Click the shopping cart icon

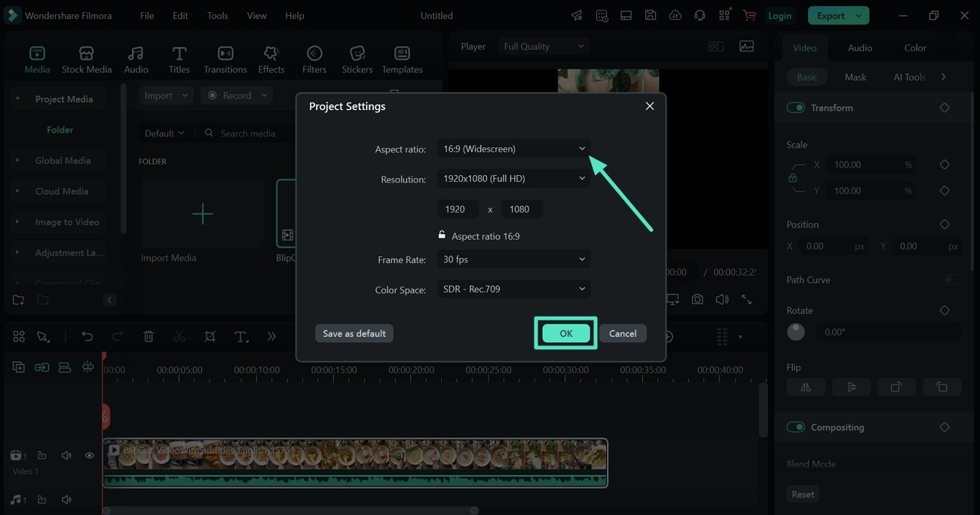(x=749, y=15)
